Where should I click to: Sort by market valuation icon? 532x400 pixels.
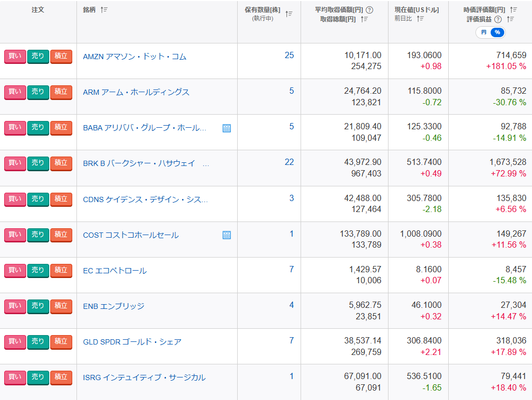coord(513,10)
